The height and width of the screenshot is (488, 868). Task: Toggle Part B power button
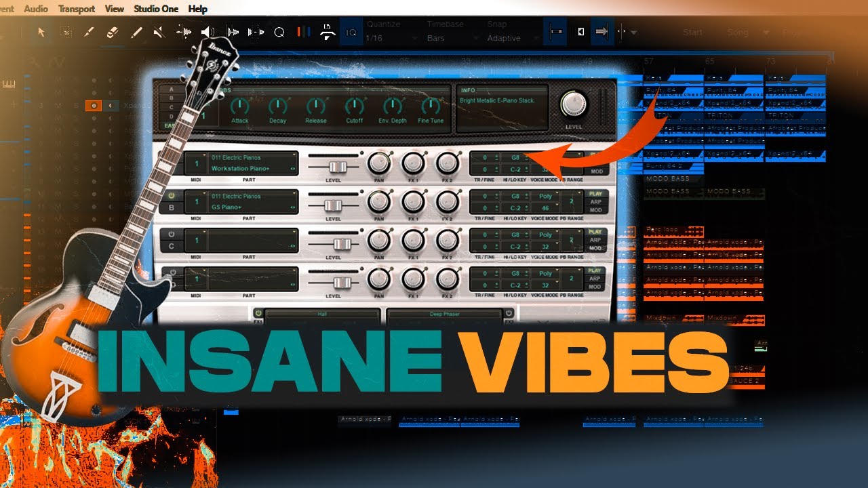click(171, 195)
